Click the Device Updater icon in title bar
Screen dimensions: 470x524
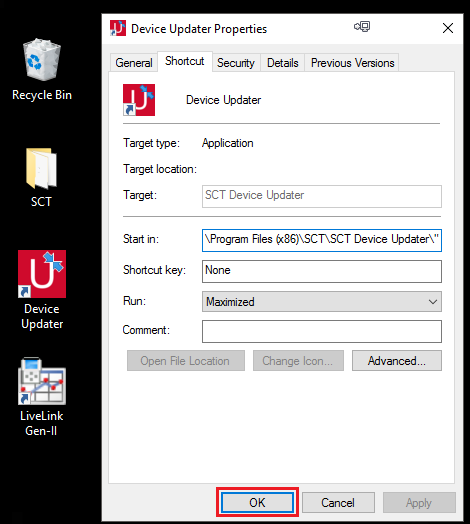click(x=118, y=28)
